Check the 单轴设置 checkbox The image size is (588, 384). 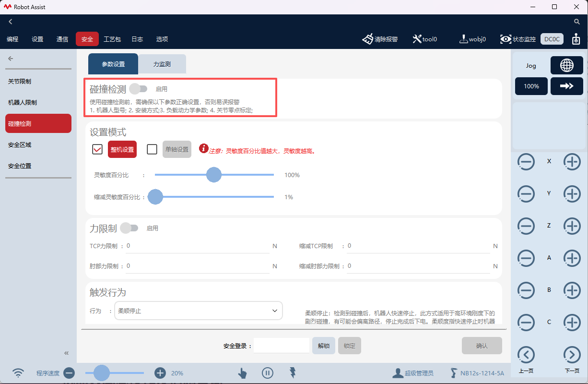click(152, 149)
